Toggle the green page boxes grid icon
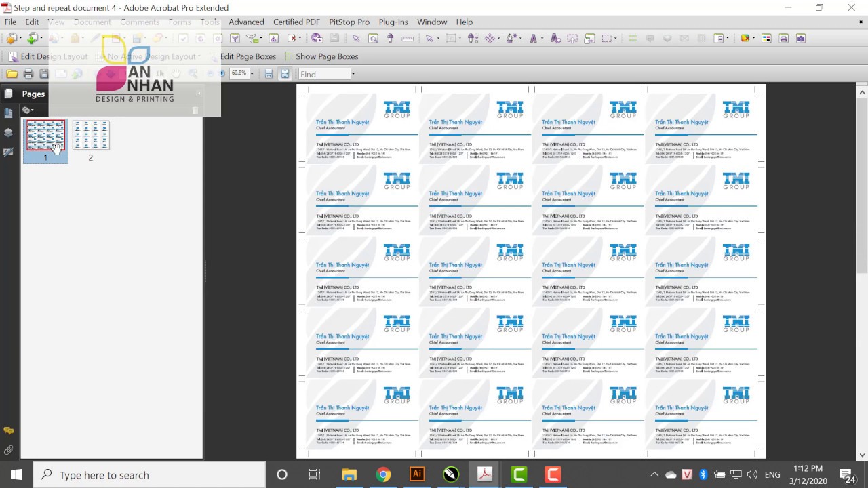 point(633,39)
